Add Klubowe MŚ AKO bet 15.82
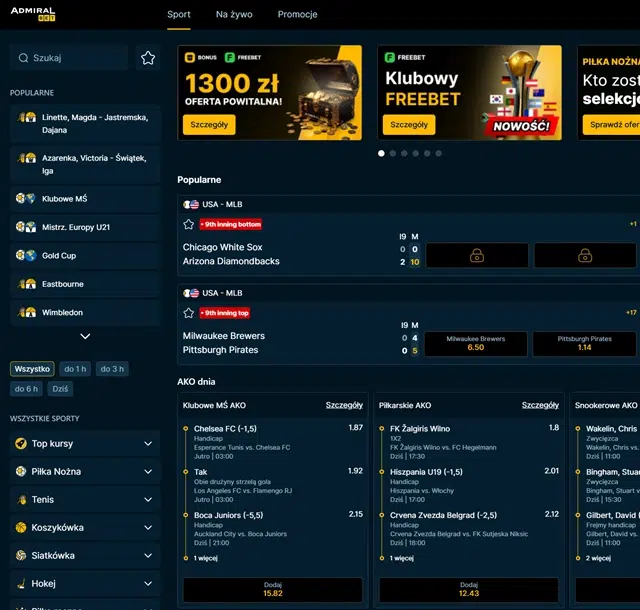Screen dimensions: 640x610 (x=273, y=589)
